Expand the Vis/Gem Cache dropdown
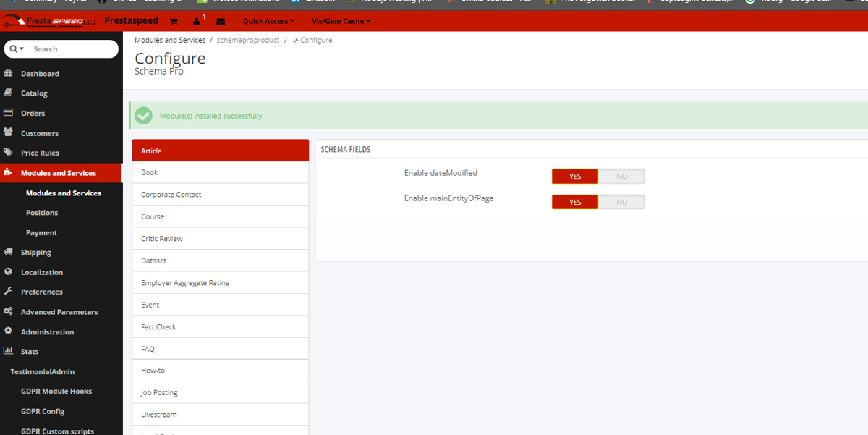 (341, 22)
